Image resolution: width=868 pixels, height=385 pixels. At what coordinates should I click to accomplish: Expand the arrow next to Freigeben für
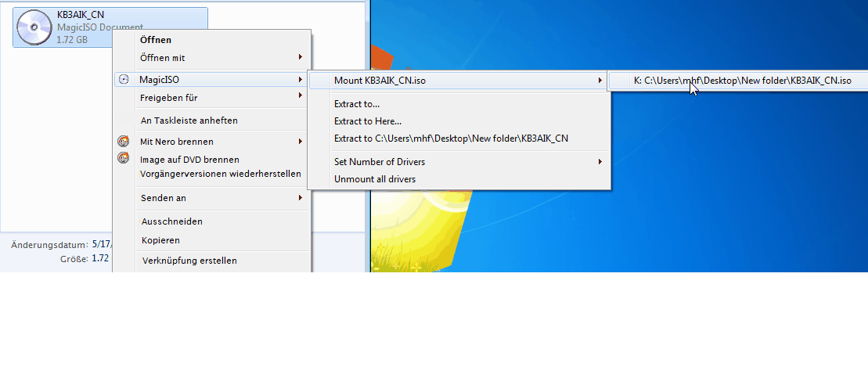tap(300, 95)
